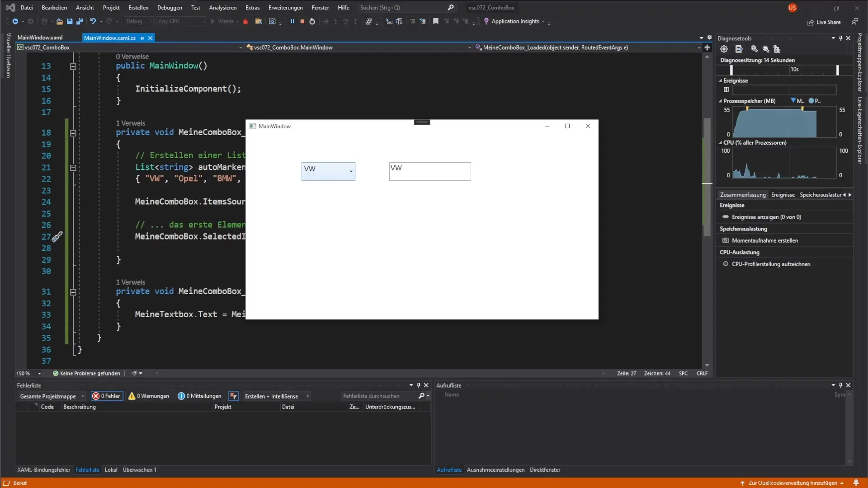Viewport: 868px width, 488px height.
Task: Toggle the 0 Fehler error filter
Action: tap(107, 396)
